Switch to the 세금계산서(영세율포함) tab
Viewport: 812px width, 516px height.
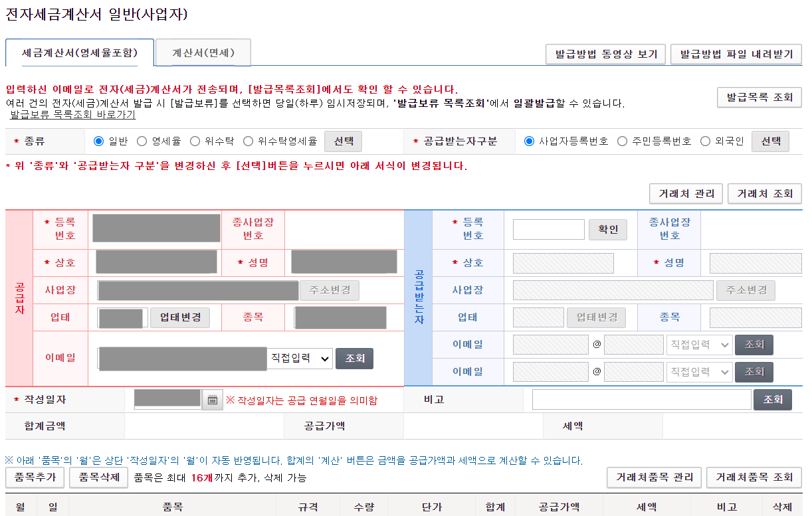click(x=80, y=52)
